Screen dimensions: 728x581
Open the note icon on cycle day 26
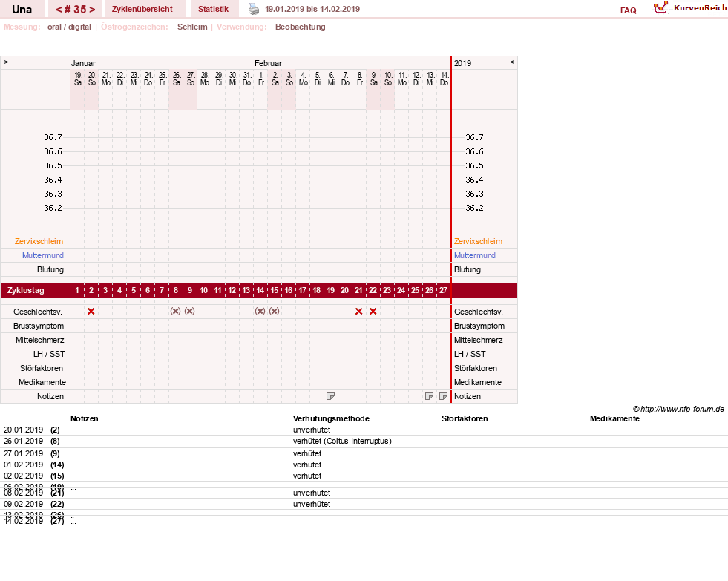point(430,395)
